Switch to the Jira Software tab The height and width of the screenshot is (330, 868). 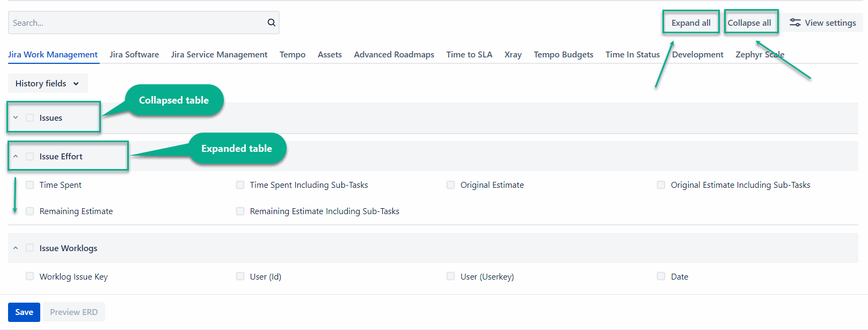pos(134,54)
